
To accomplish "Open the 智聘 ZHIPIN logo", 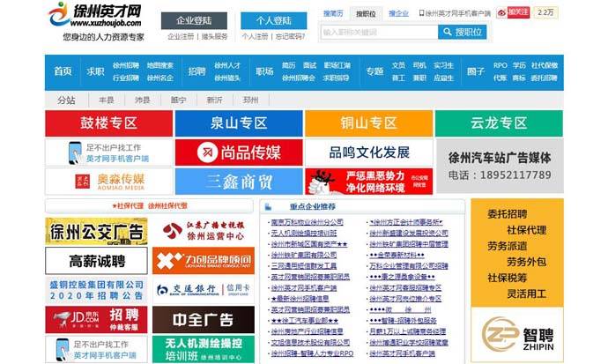I will tap(517, 335).
